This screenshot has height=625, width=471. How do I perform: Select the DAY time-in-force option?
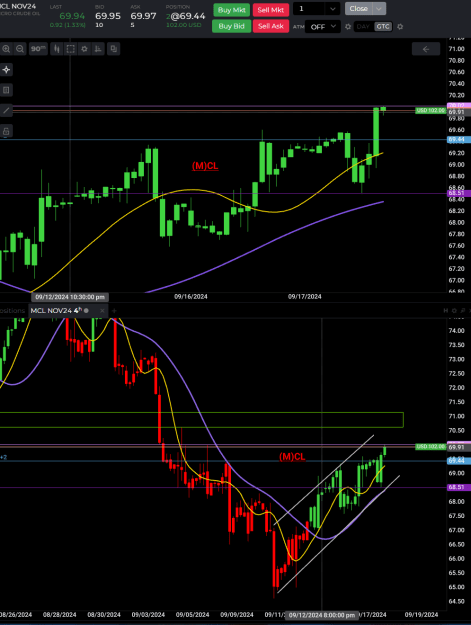363,27
